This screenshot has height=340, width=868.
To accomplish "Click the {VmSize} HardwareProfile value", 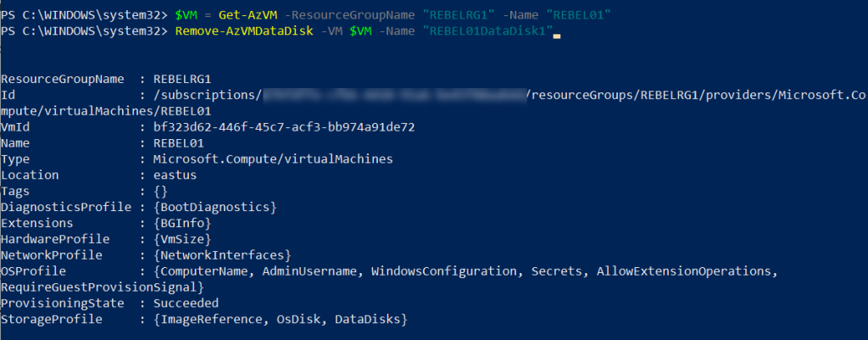I will 182,239.
